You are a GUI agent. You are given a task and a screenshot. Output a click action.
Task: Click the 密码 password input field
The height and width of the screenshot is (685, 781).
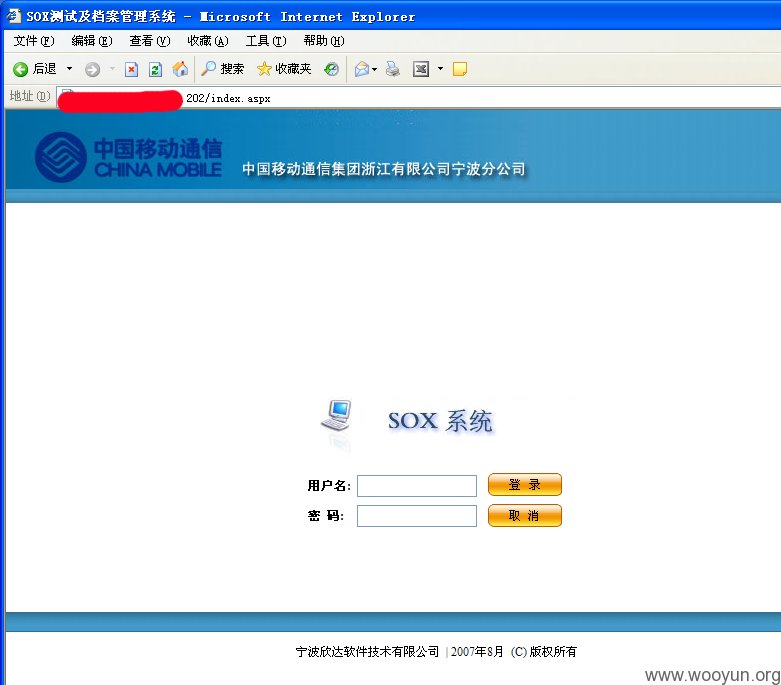coord(417,516)
